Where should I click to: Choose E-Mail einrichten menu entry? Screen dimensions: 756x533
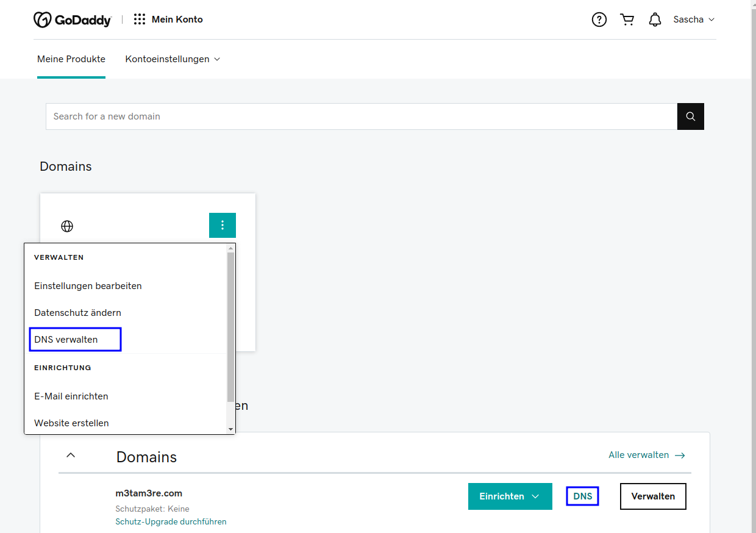(71, 396)
